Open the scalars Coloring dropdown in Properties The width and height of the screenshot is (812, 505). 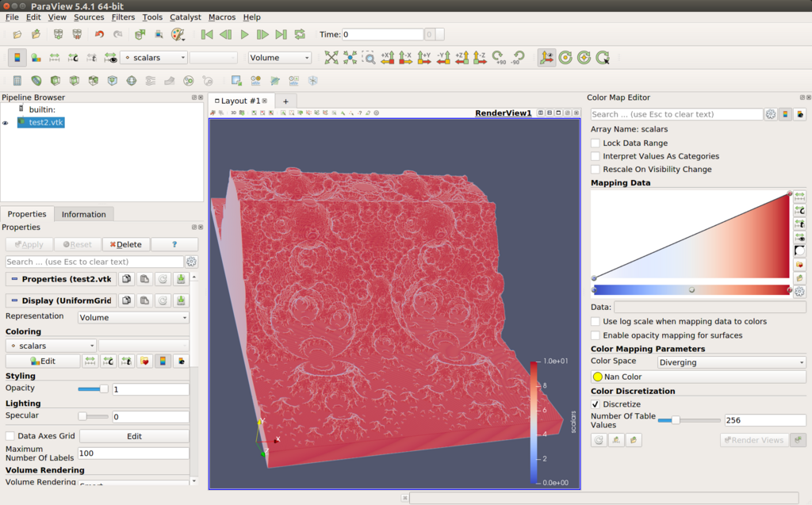(52, 346)
